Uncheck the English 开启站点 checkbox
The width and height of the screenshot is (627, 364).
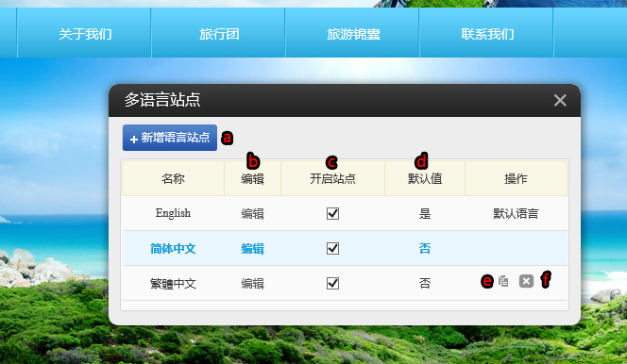pos(332,213)
